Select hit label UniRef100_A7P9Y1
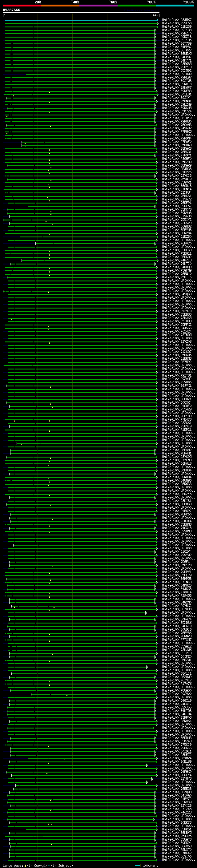This screenshot has width=197, height=868. (177, 155)
